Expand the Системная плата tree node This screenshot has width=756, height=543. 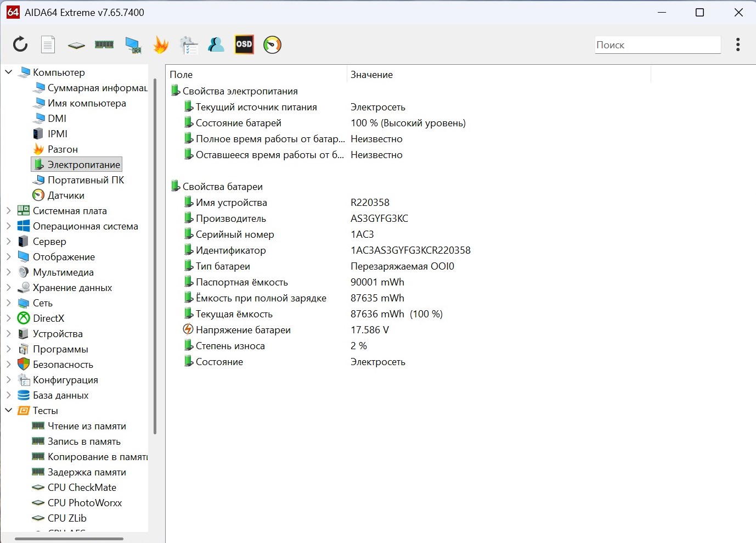coord(9,210)
